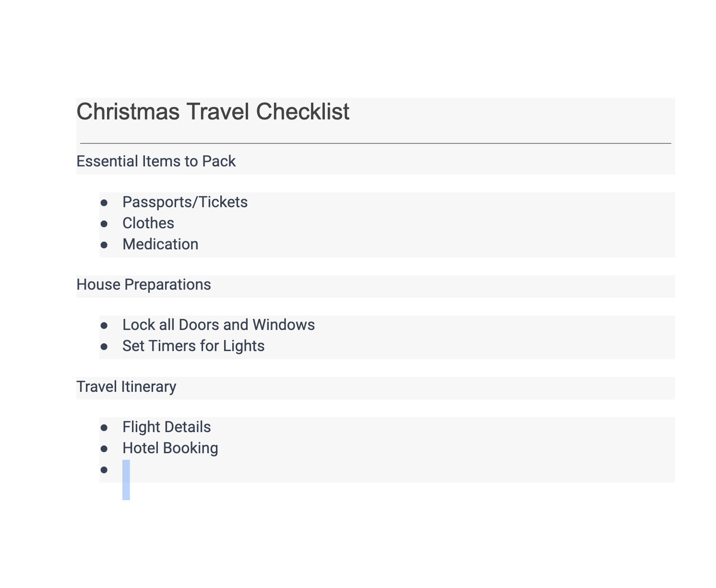Click the Lock all Doors and Windows item
The image size is (716, 588).
click(x=218, y=325)
